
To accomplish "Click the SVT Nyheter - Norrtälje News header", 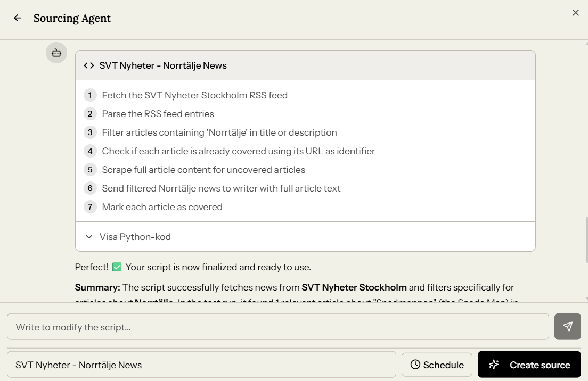I will click(x=163, y=65).
